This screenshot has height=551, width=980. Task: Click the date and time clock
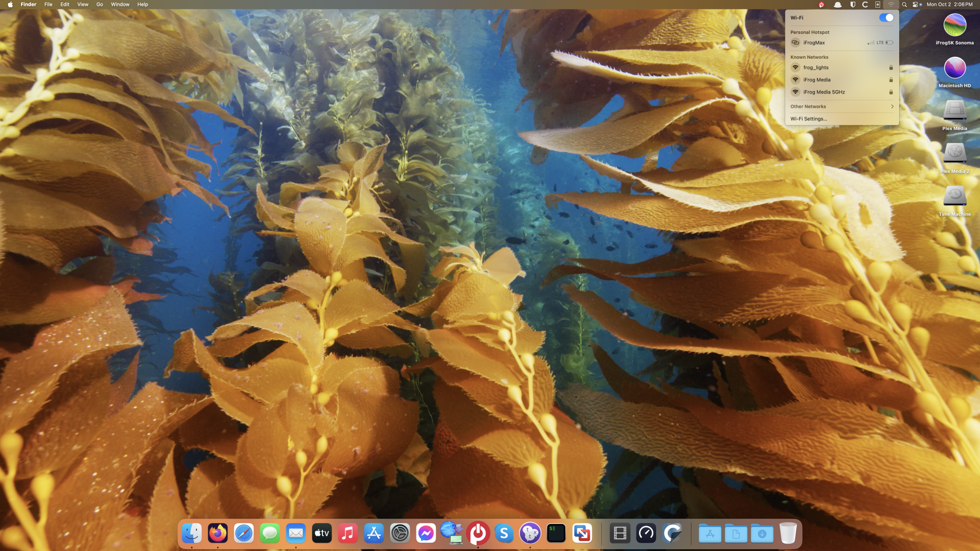(949, 4)
